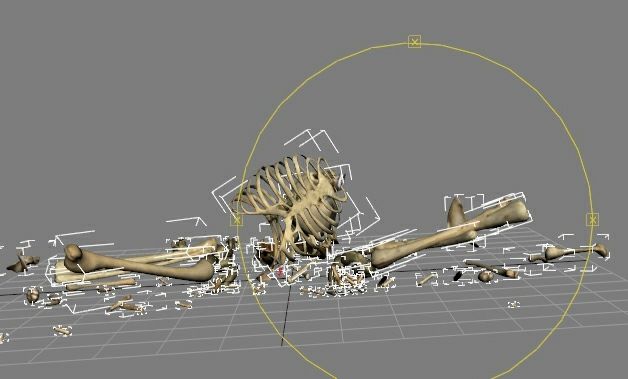The width and height of the screenshot is (628, 379).
Task: Pick the isolated tiny bone at bottom left
Action: point(62,330)
